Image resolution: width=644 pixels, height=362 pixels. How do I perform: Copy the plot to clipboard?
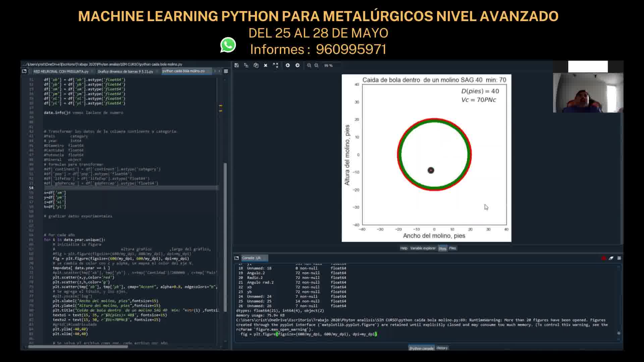256,65
